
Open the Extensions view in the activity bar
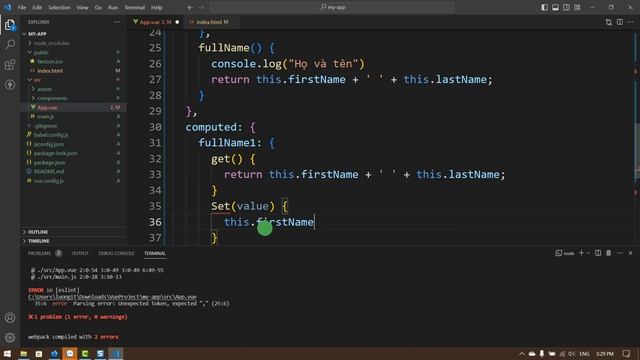(10, 64)
